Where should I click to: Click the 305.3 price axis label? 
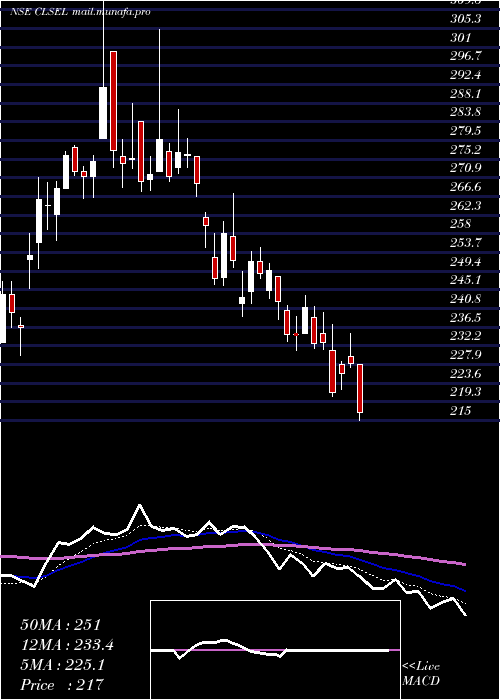(x=467, y=18)
